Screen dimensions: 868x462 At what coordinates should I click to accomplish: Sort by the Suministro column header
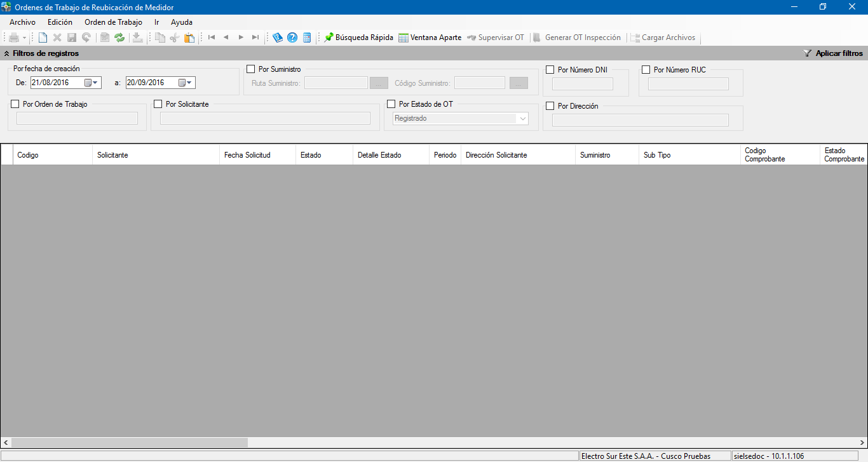[607, 155]
